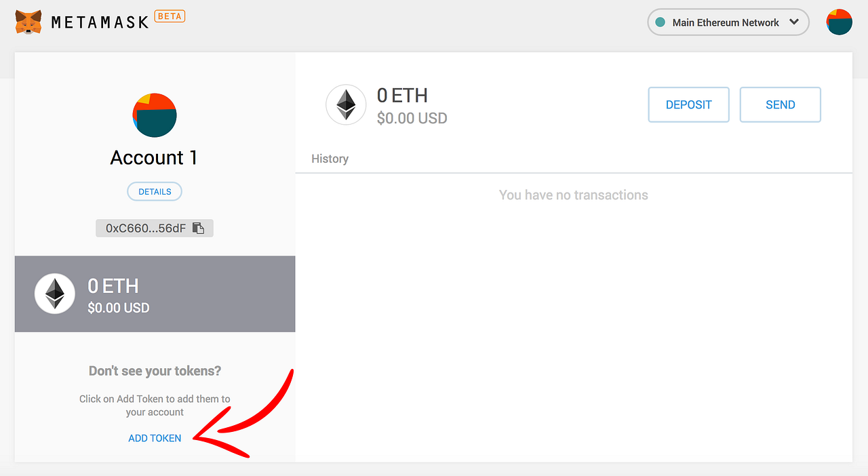The height and width of the screenshot is (476, 868).
Task: Click the copy address icon next to 0xC660...56dF
Action: (198, 228)
